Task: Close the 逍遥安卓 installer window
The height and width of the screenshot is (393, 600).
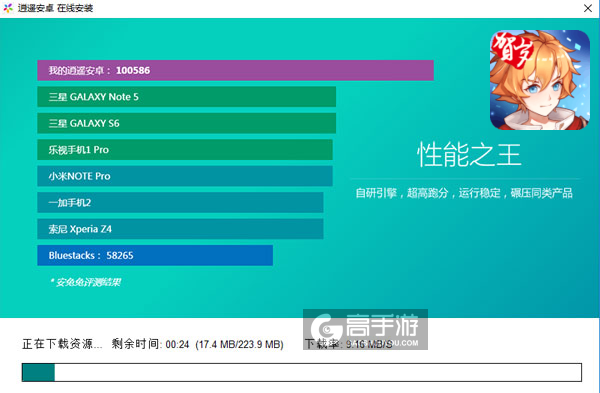Action: click(588, 8)
